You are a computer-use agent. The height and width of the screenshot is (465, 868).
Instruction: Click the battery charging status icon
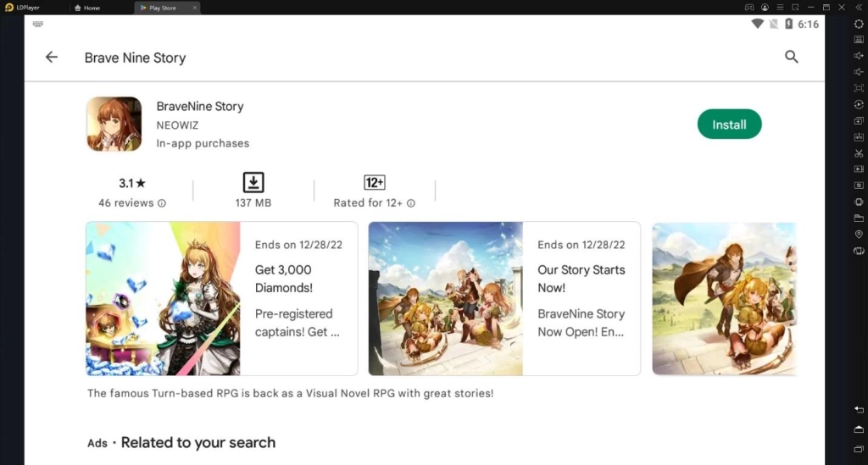[789, 24]
